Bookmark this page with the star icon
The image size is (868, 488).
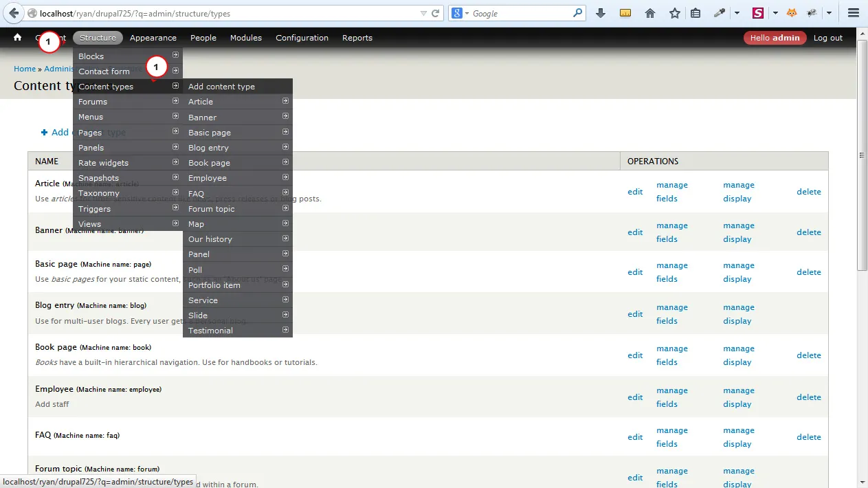coord(675,13)
